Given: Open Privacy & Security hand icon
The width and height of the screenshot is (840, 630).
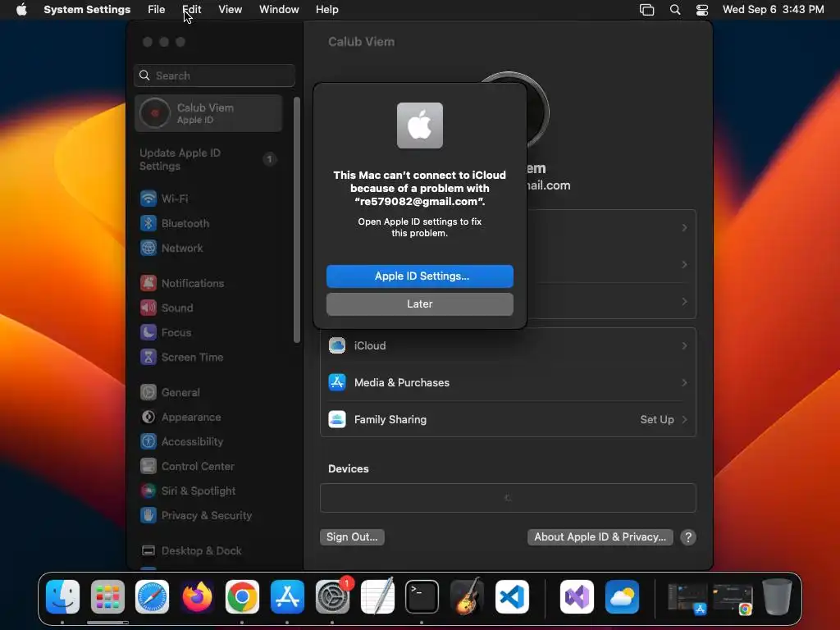Looking at the screenshot, I should click(x=148, y=515).
